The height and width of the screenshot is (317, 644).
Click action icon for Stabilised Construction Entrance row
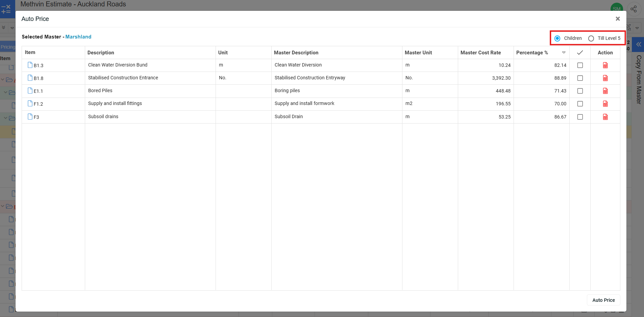point(605,78)
